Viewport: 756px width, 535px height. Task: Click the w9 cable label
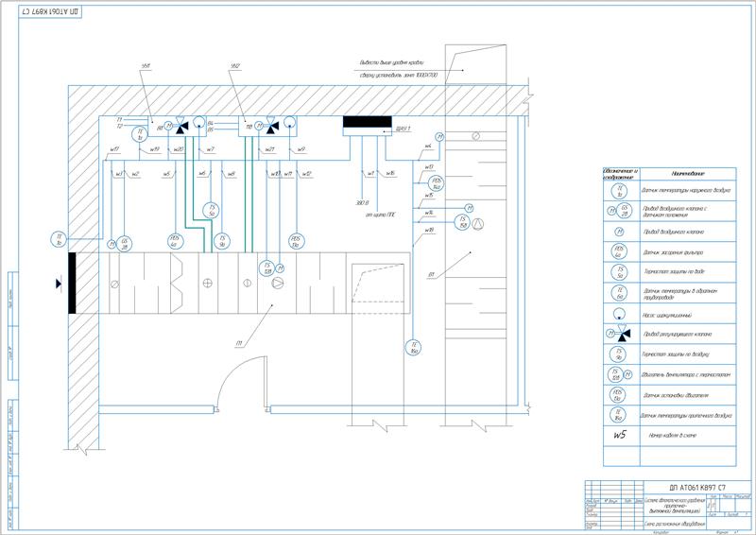(x=301, y=149)
